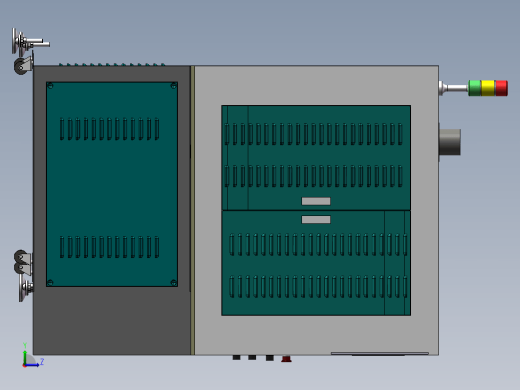
Task: Select the row of teal fins atop the dark cabinet
Action: 112,64
